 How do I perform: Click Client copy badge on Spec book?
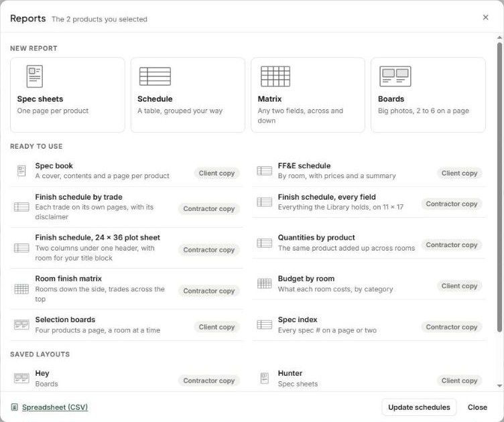[x=216, y=173]
